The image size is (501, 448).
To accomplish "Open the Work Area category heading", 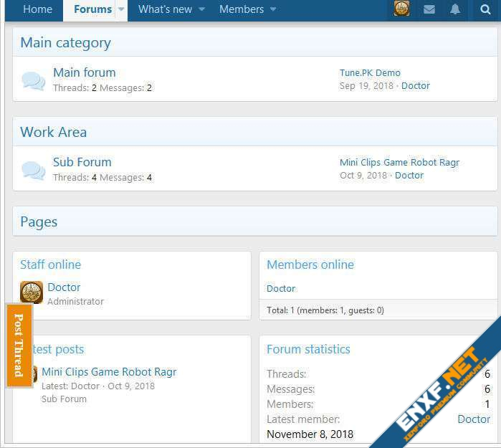I will point(53,132).
